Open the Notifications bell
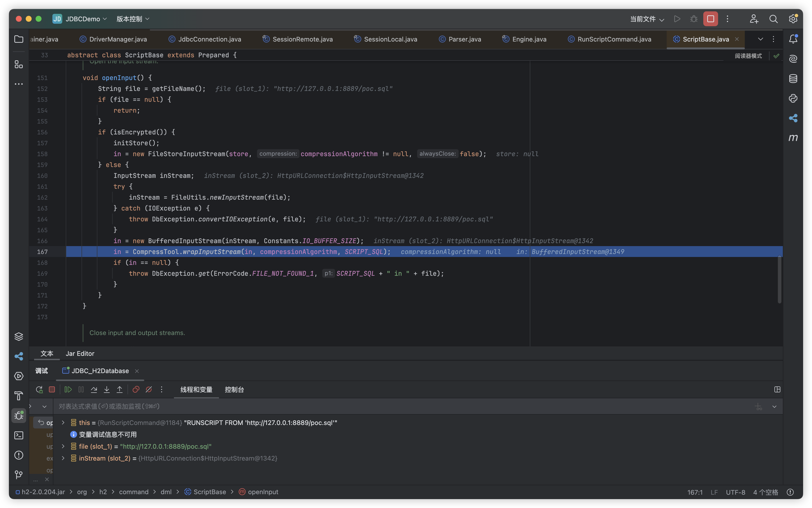Image resolution: width=812 pixels, height=508 pixels. coord(793,39)
